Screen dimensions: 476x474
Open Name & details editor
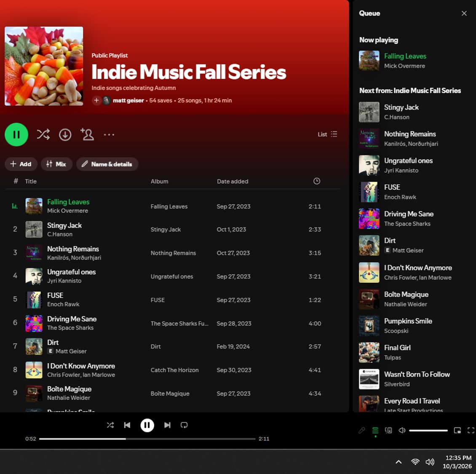pyautogui.click(x=107, y=164)
